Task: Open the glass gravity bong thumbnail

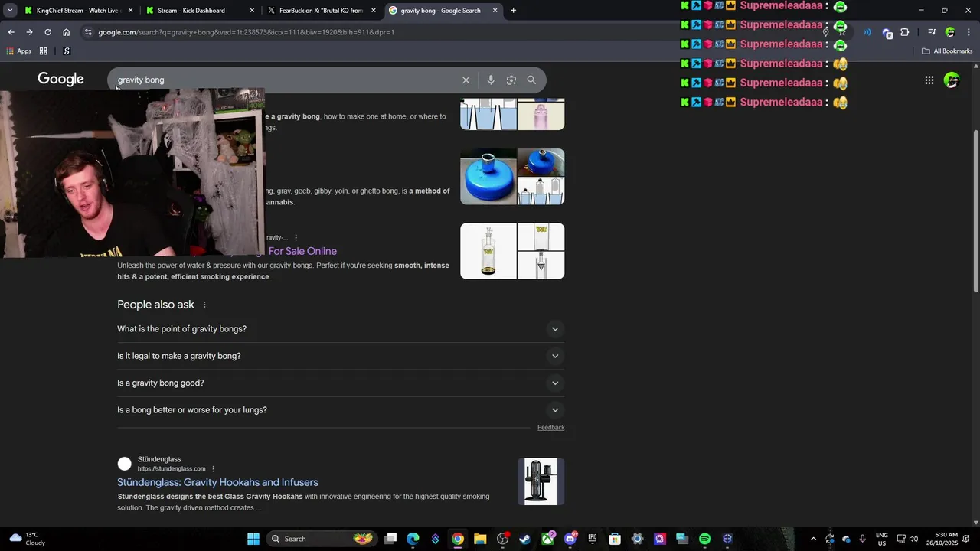Action: click(x=488, y=251)
